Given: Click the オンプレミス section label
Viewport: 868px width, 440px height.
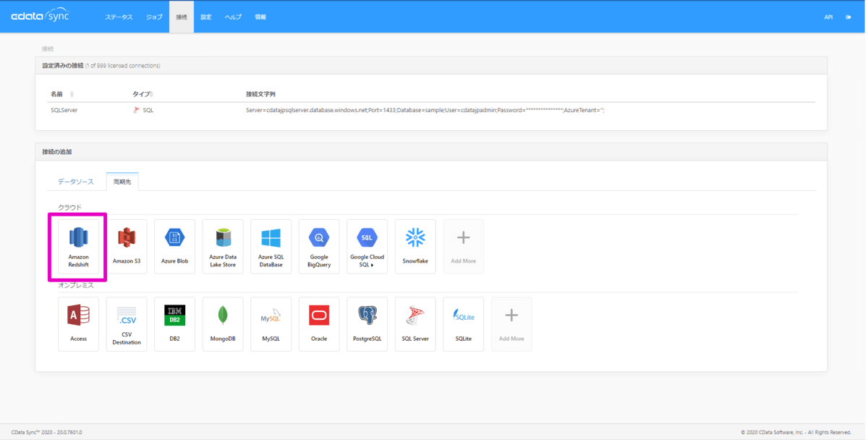Looking at the screenshot, I should 76,285.
